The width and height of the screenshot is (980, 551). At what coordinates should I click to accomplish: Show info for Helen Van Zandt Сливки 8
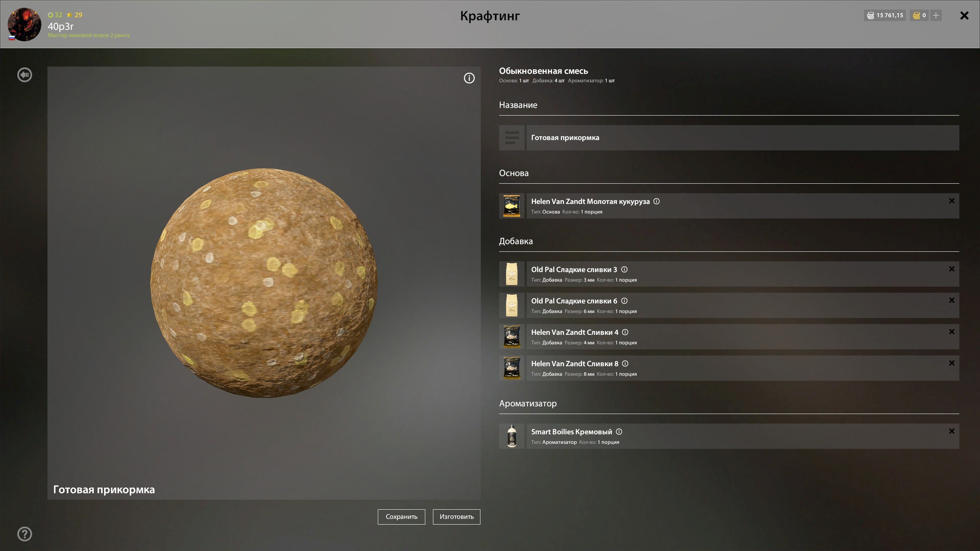pos(625,364)
